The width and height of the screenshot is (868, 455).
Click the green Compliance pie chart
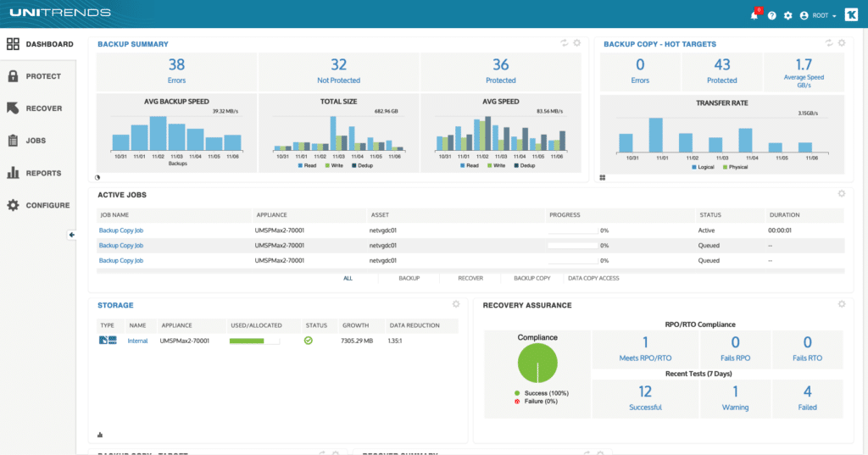point(537,363)
